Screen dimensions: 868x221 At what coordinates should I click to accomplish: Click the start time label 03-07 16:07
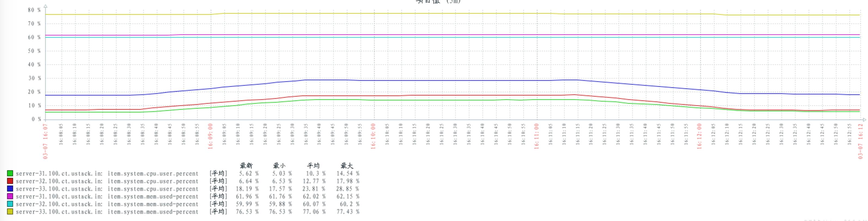[45, 141]
